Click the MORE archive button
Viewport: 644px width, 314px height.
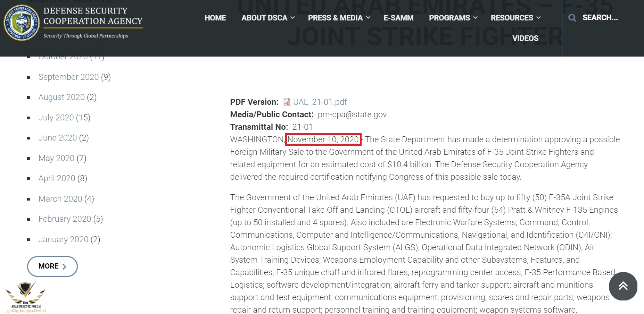coord(52,266)
